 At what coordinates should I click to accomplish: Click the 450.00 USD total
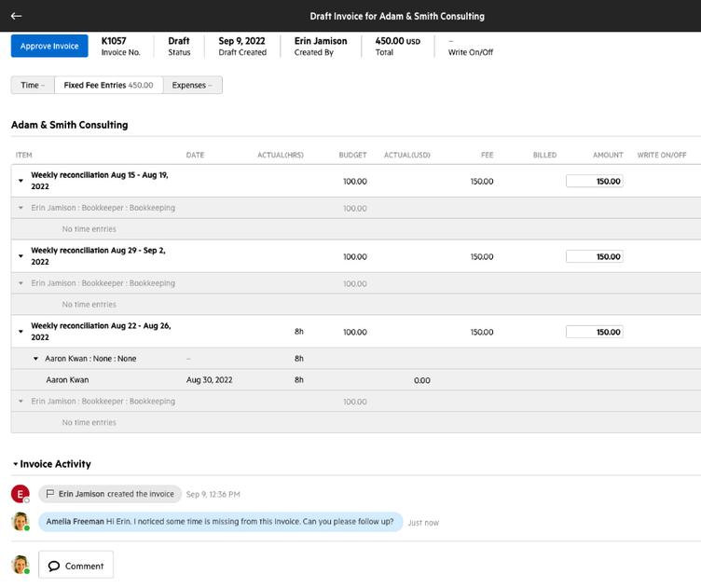(x=398, y=41)
